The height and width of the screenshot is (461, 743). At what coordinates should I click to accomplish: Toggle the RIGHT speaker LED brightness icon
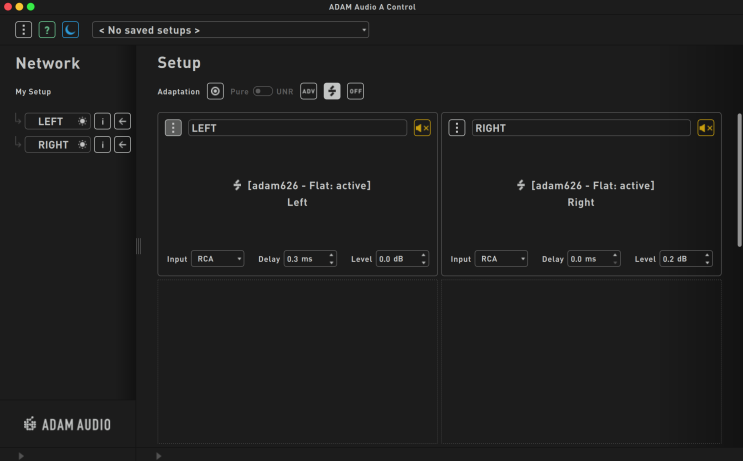click(x=82, y=145)
